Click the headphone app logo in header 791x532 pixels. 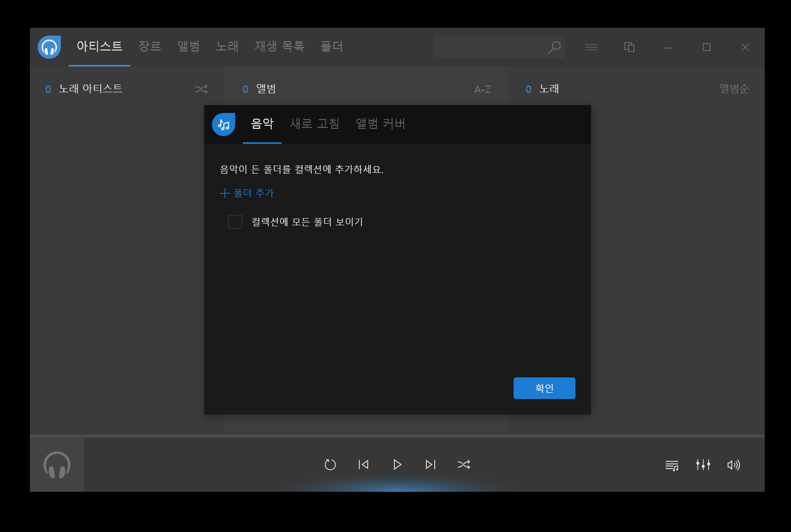(49, 47)
